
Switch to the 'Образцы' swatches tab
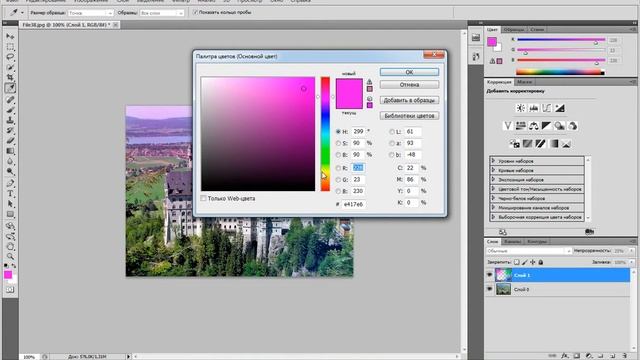click(513, 29)
